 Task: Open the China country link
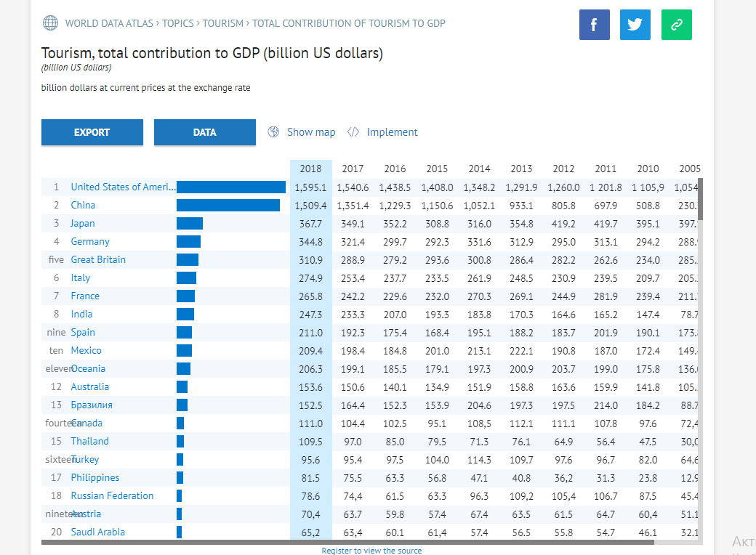coord(83,206)
